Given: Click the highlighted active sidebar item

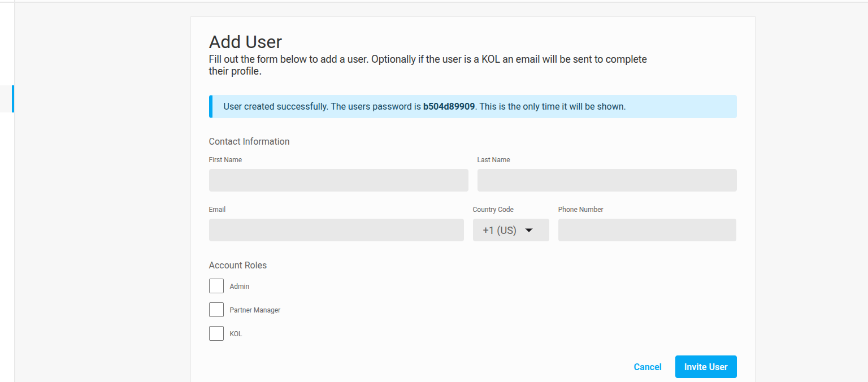Looking at the screenshot, I should 7,99.
